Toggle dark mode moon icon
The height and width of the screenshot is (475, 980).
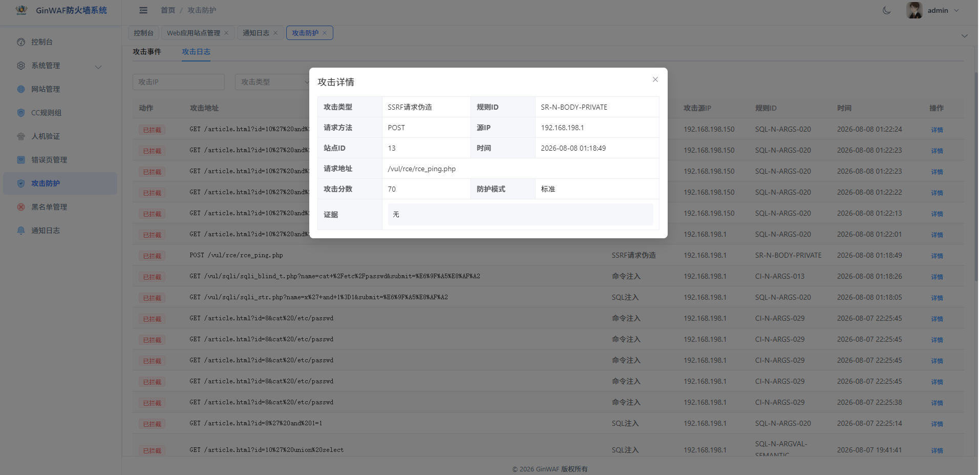[886, 10]
